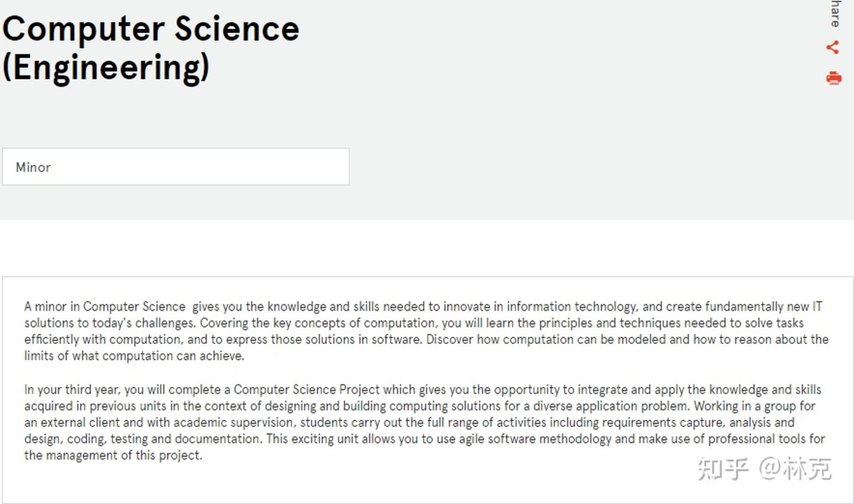Screen dimensions: 854x504
Task: Click the red share icon
Action: [x=833, y=47]
